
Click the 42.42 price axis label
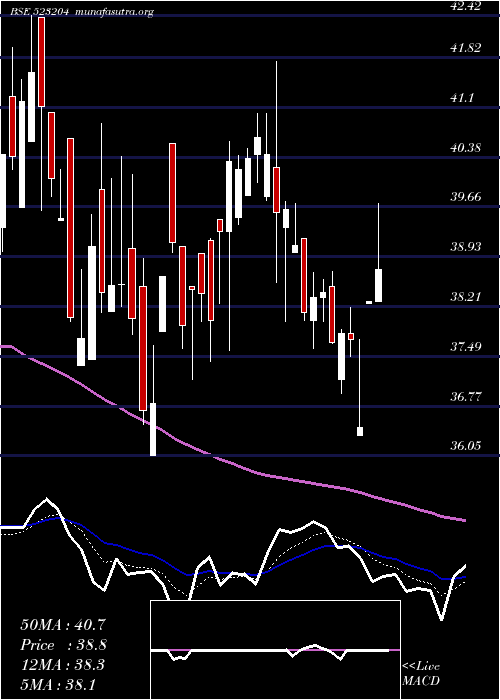[x=465, y=7]
